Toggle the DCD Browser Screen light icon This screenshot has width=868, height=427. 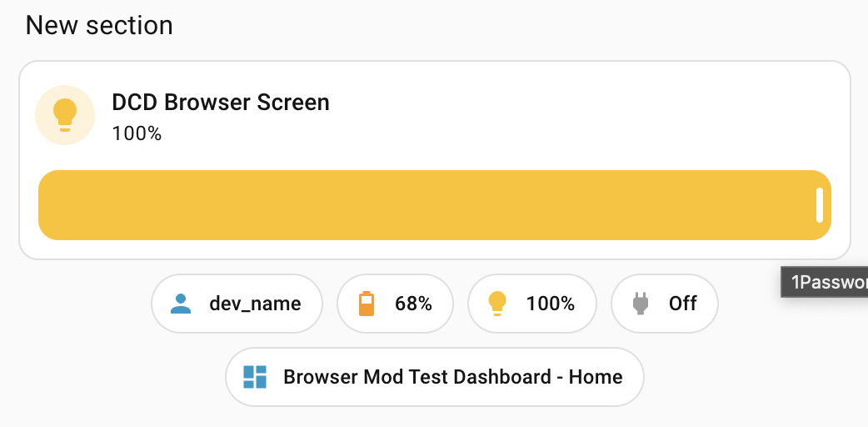(65, 115)
